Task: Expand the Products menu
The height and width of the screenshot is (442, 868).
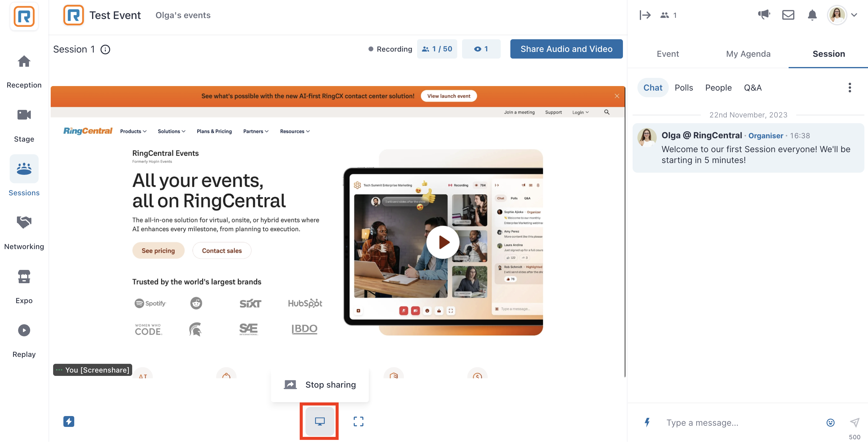Action: [x=133, y=132]
